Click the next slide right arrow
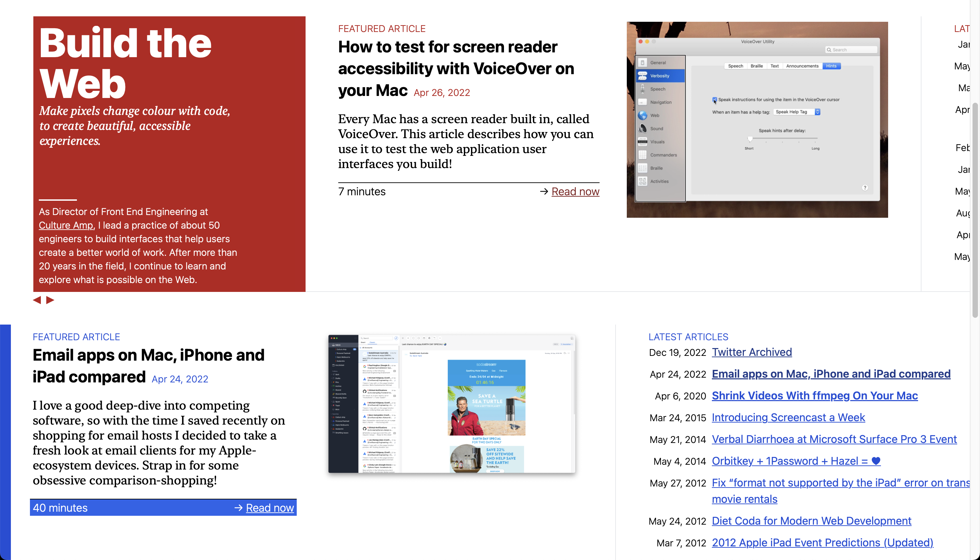980x560 pixels. (50, 300)
